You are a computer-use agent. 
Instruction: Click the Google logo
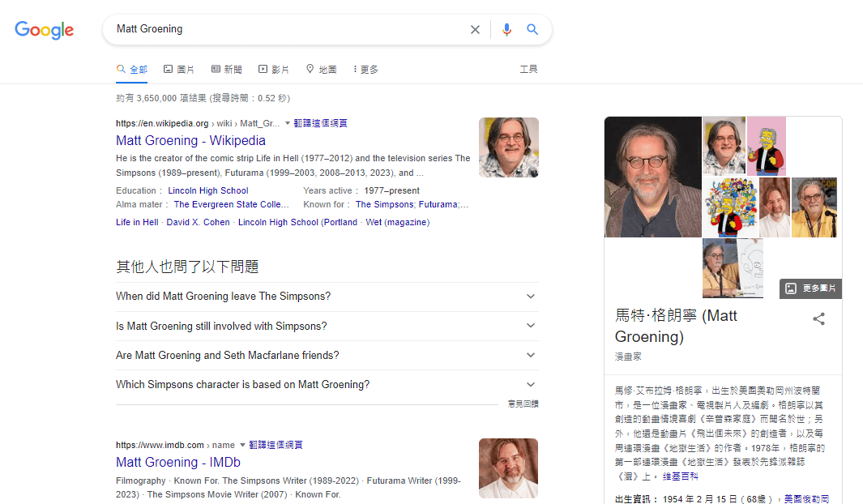(x=45, y=30)
